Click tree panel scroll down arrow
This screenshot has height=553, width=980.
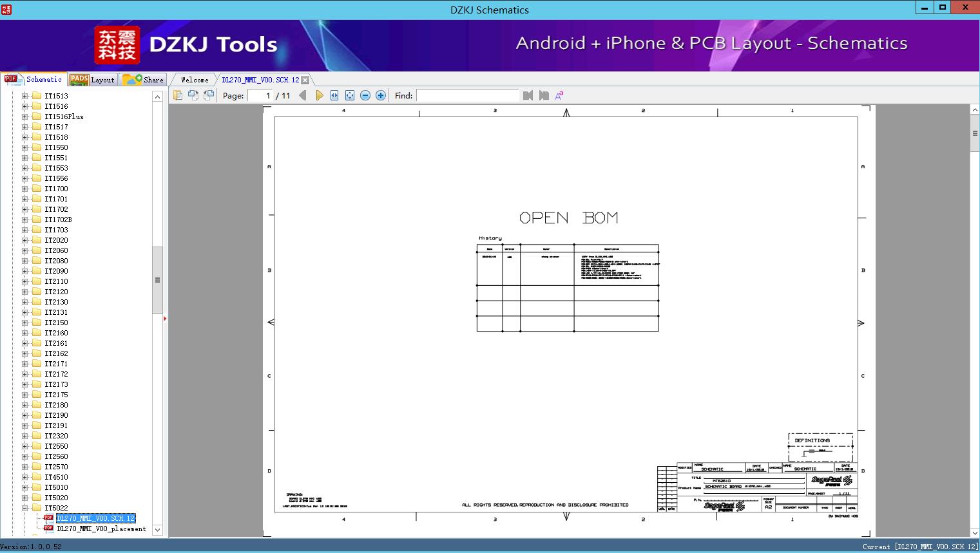click(157, 530)
